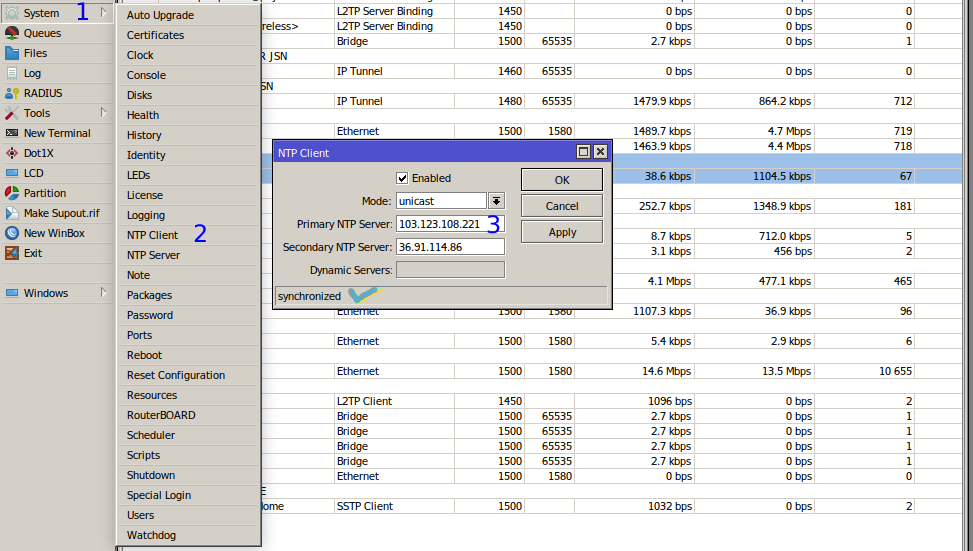This screenshot has height=551, width=973.
Task: Select the 1460 MTU cell
Action: tap(490, 71)
